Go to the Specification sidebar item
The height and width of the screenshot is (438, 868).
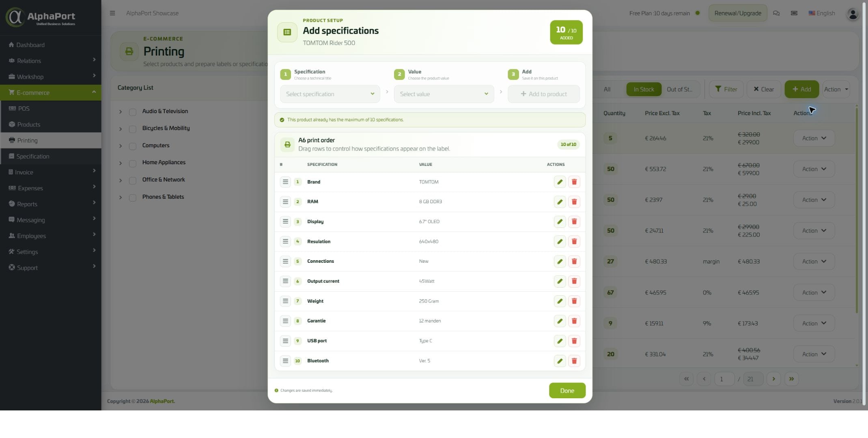click(51, 156)
